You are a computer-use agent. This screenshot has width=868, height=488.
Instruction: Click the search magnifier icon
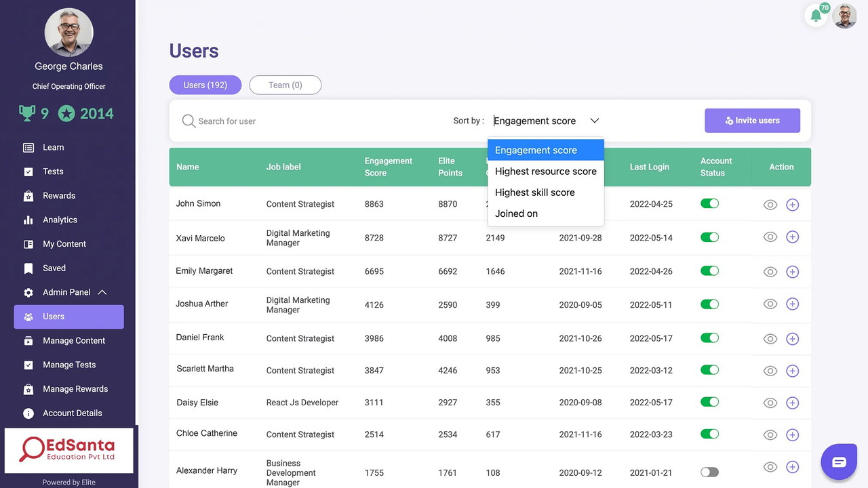[x=189, y=121]
